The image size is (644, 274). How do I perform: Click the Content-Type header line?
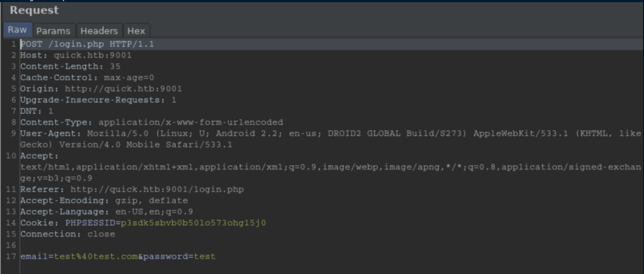tap(151, 122)
